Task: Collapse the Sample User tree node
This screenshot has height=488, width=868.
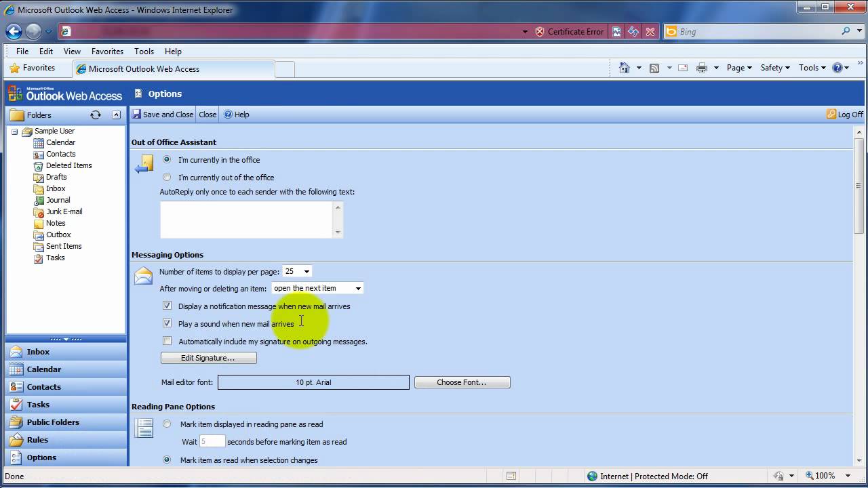Action: (x=14, y=131)
